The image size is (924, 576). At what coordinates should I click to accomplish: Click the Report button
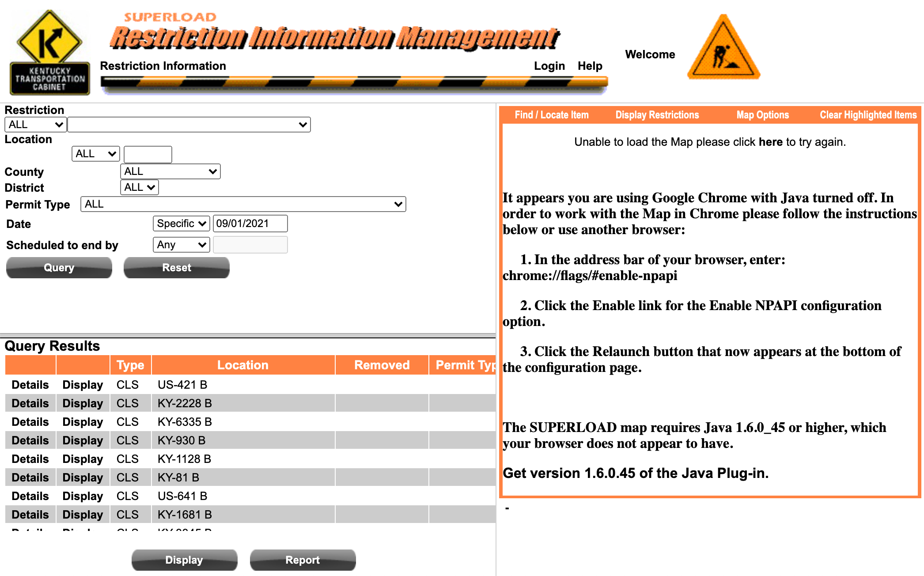pos(303,560)
